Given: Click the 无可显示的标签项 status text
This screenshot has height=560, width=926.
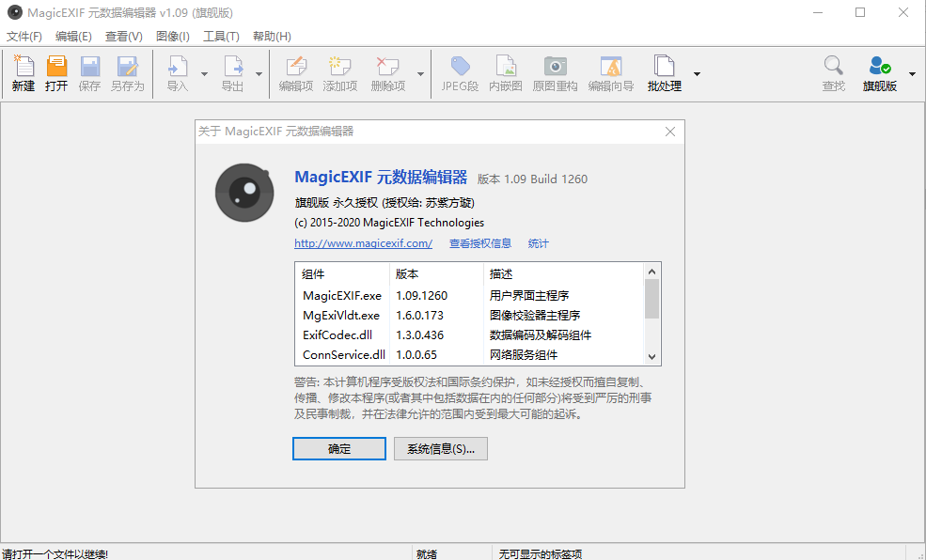Looking at the screenshot, I should pyautogui.click(x=541, y=554).
